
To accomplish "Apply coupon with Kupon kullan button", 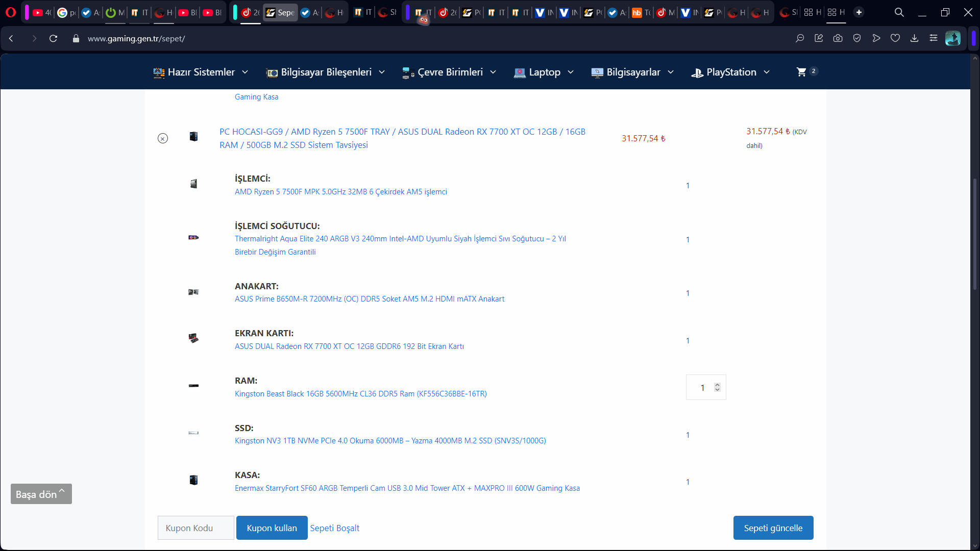I will 272,528.
